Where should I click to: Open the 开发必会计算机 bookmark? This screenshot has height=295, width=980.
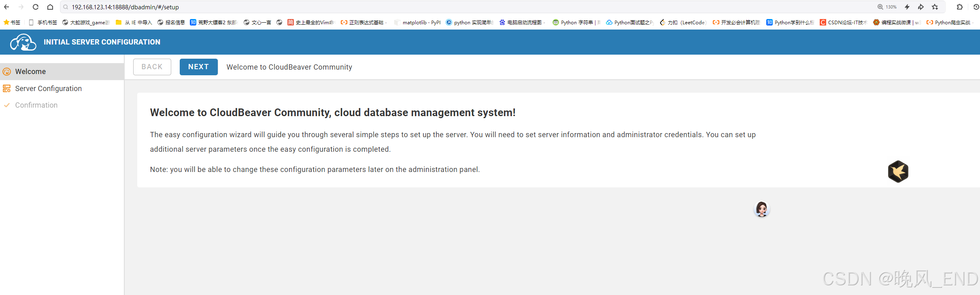click(x=736, y=23)
